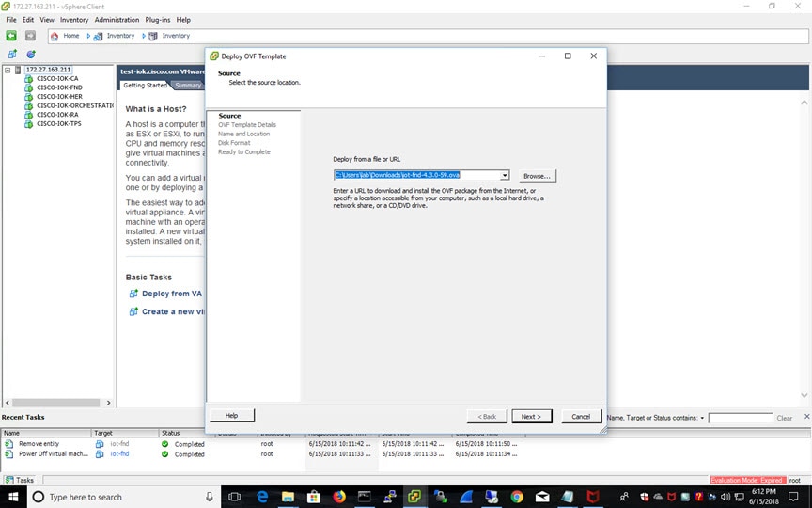Click the Windows Start button
Image resolution: width=812 pixels, height=508 pixels.
pos(12,497)
